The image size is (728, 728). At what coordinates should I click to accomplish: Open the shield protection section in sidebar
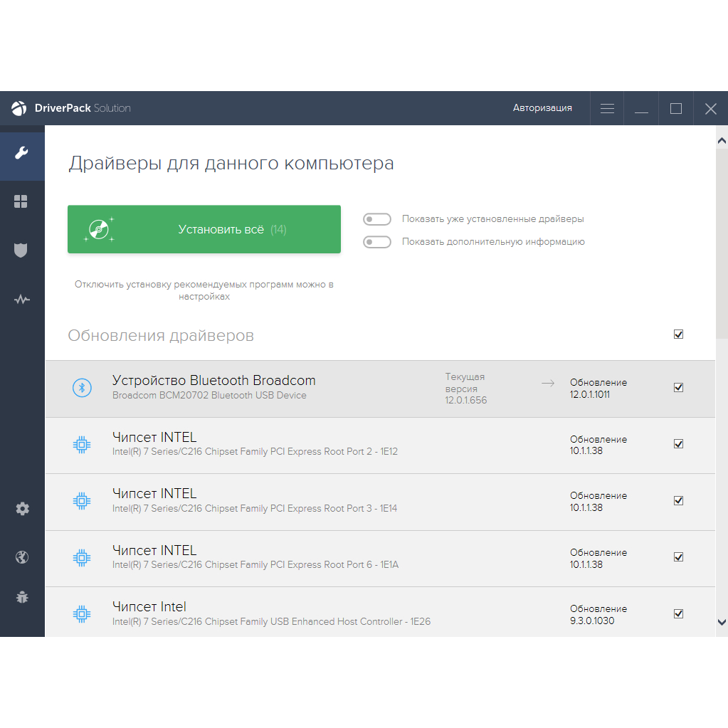[x=21, y=250]
